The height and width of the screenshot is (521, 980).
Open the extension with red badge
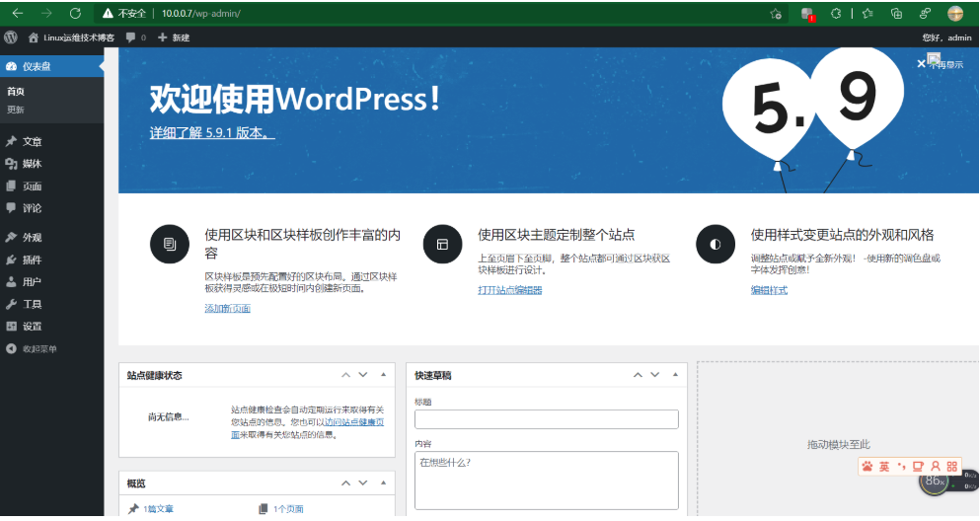coord(807,14)
